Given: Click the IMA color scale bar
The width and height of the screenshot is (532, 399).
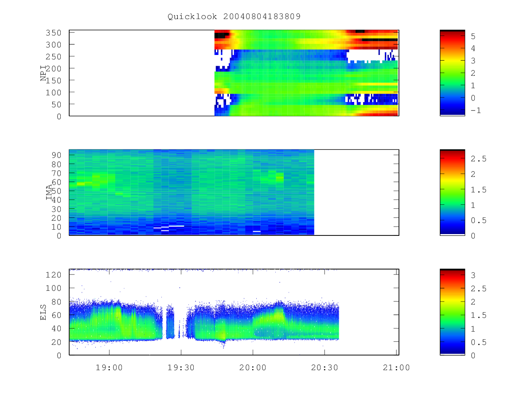Looking at the screenshot, I should click(x=452, y=192).
